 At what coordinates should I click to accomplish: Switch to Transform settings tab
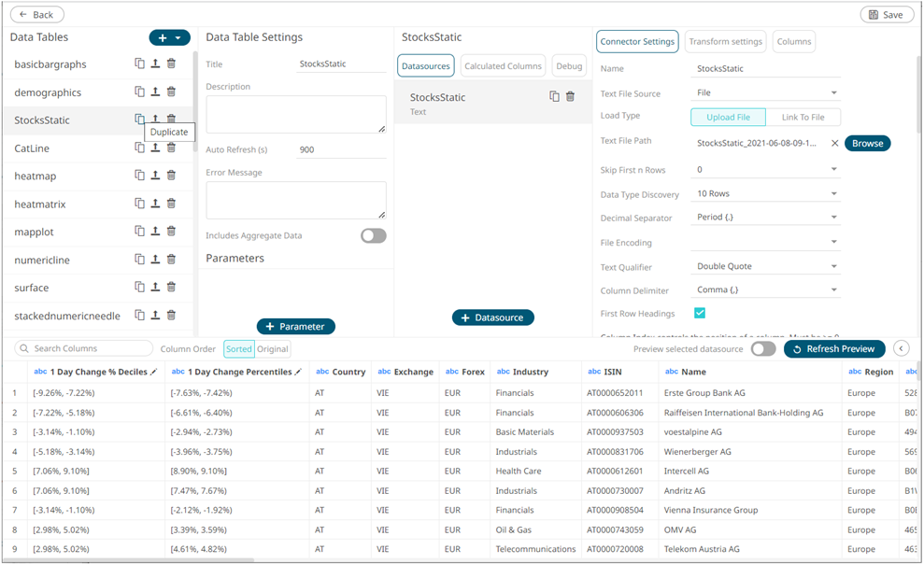click(725, 42)
